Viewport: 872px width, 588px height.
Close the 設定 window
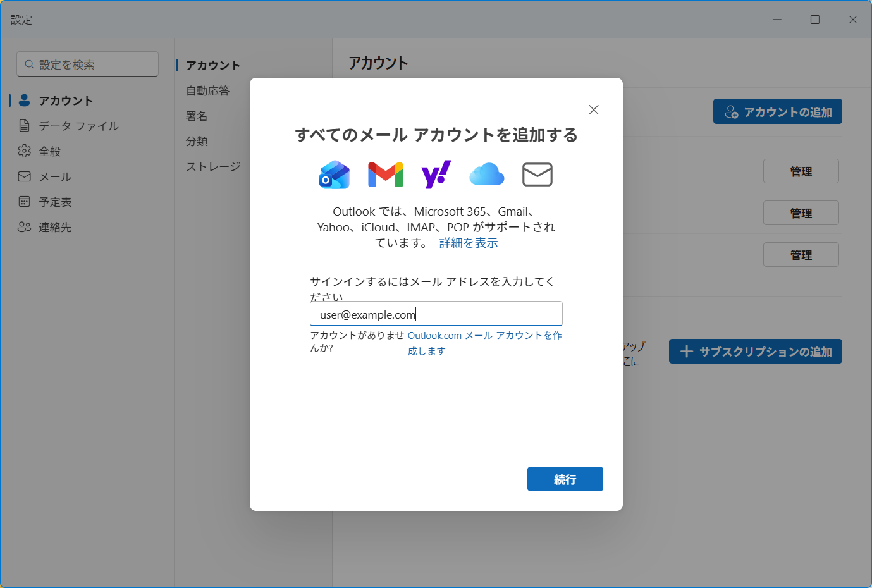click(x=853, y=20)
